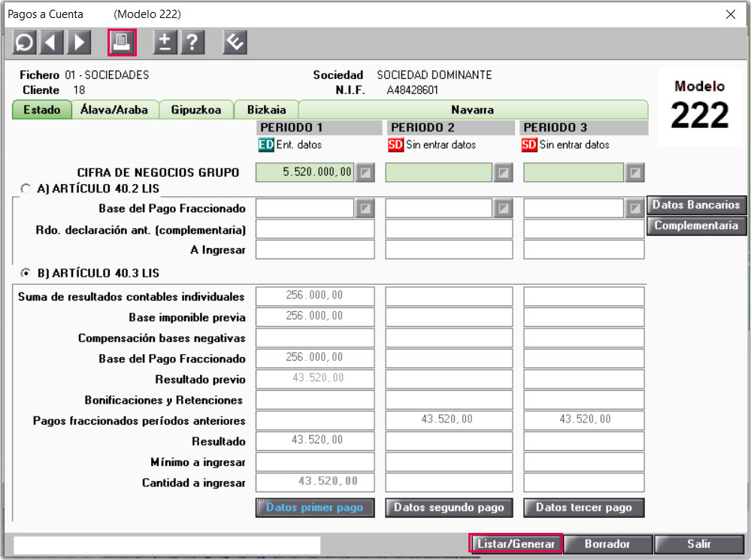This screenshot has width=751, height=560.
Task: Click the SOCIEDAD DOMINANTE text
Action: (x=435, y=74)
